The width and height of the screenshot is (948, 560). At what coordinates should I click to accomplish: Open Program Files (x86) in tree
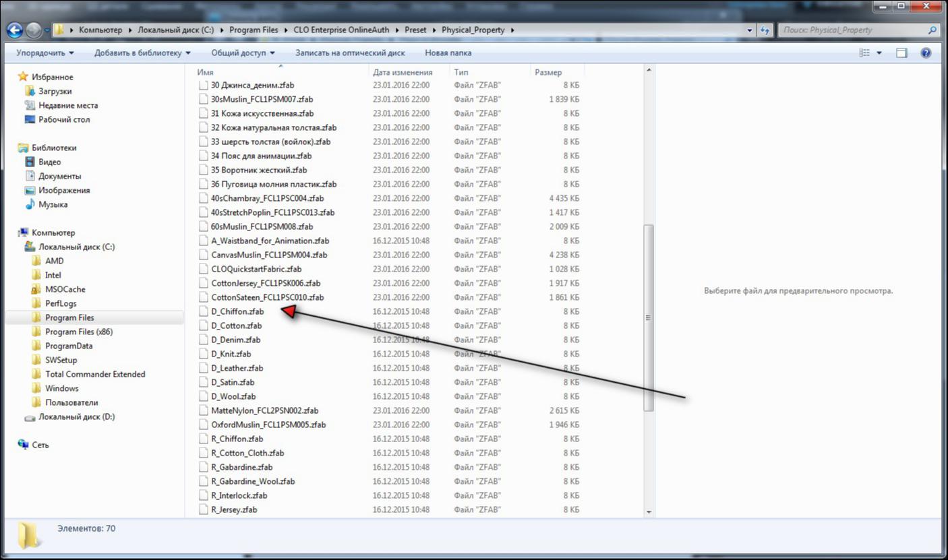coord(79,332)
